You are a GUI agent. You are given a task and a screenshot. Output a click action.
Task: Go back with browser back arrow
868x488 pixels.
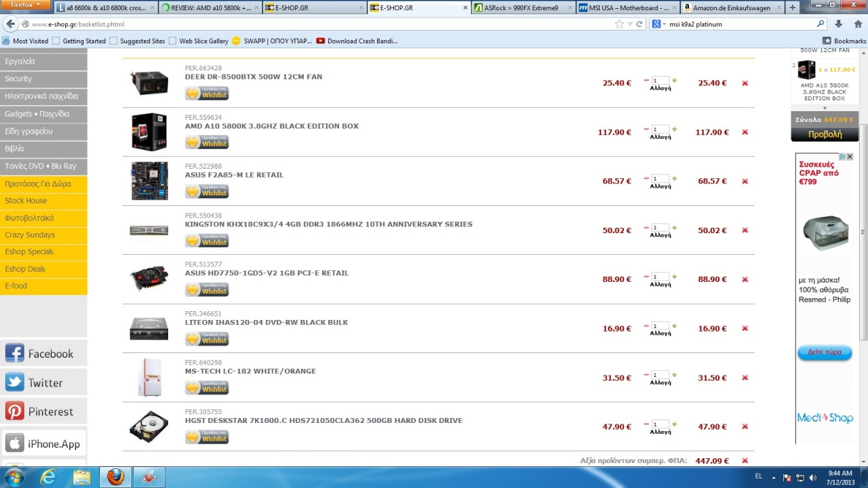[9, 24]
